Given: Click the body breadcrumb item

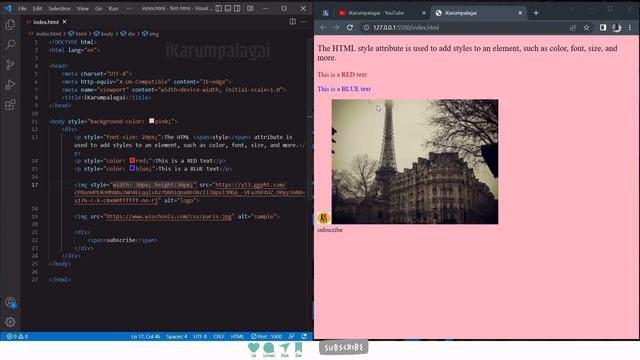Looking at the screenshot, I should pyautogui.click(x=107, y=34).
